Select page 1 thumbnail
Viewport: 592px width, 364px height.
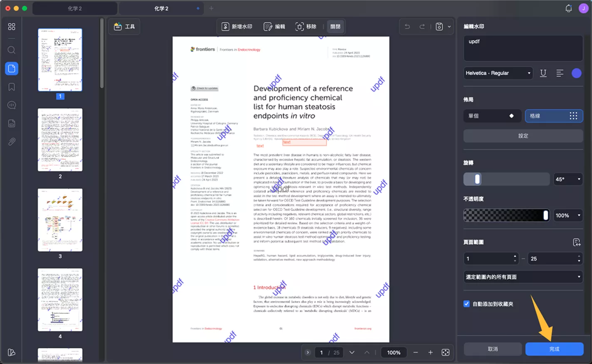click(60, 60)
